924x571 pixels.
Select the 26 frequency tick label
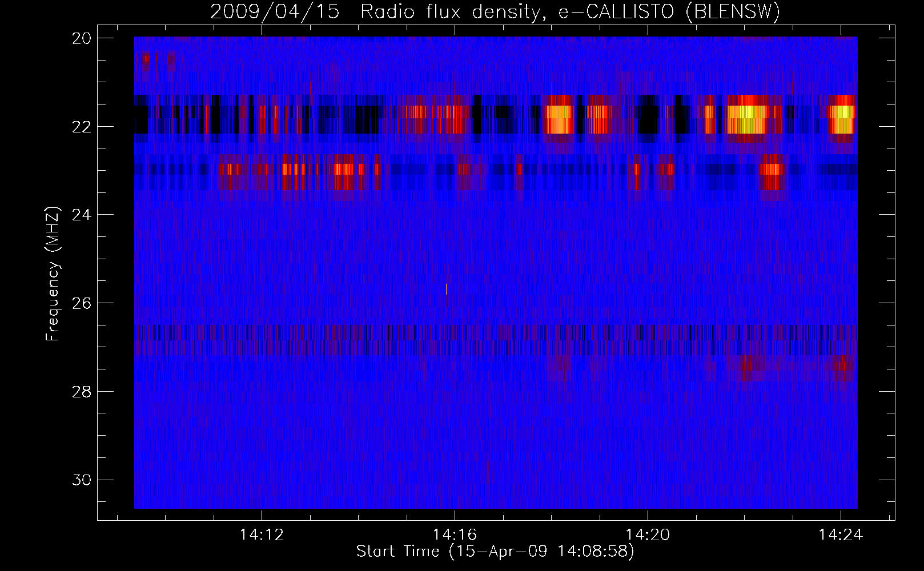click(82, 303)
